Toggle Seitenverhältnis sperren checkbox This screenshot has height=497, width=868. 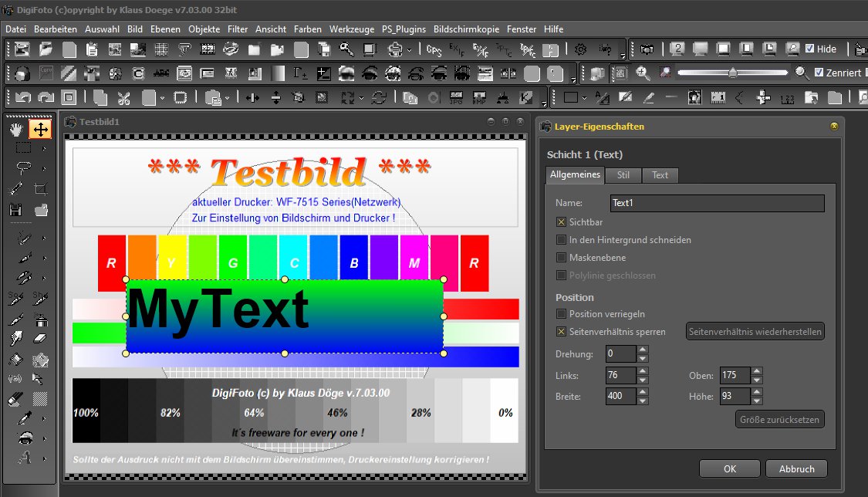pos(561,332)
